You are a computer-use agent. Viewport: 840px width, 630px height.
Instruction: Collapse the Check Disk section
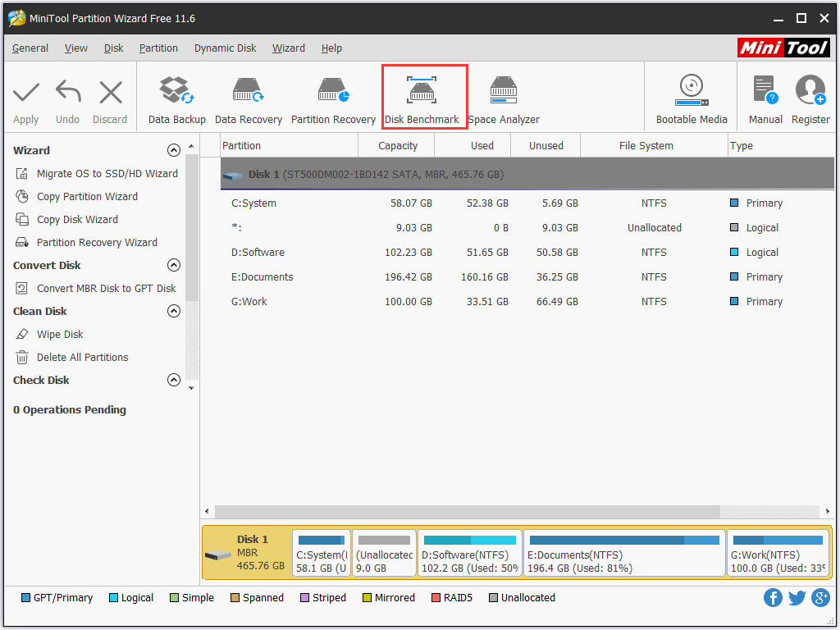[x=174, y=380]
